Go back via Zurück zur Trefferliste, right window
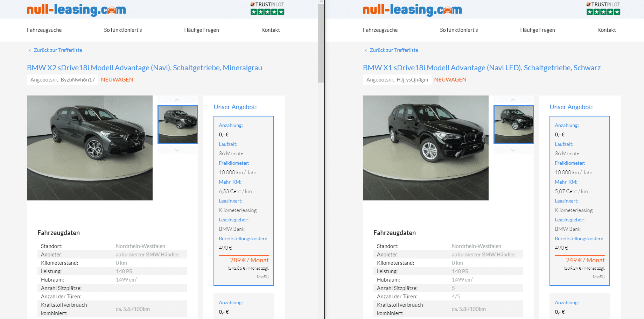Screen dimensions: 644x319 394,50
